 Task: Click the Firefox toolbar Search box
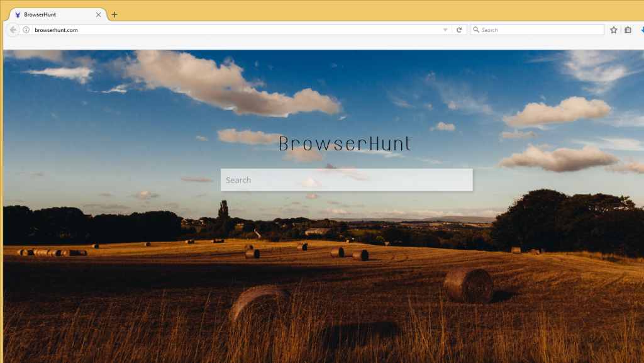tap(537, 30)
